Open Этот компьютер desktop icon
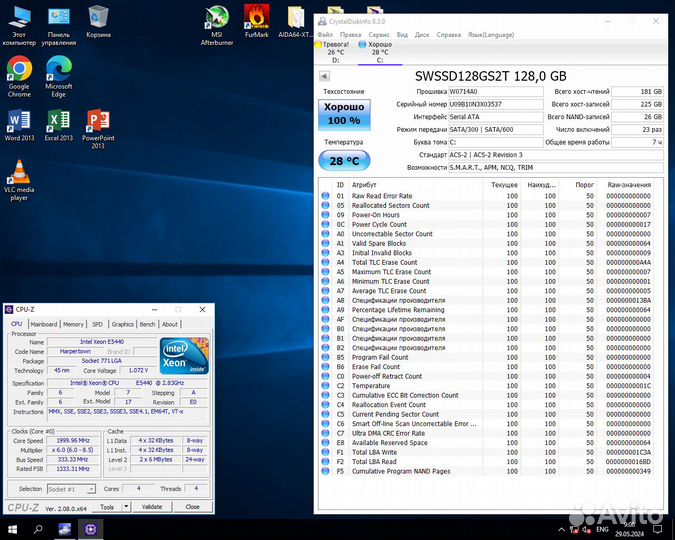Viewport: 675px width, 540px height. [19, 25]
